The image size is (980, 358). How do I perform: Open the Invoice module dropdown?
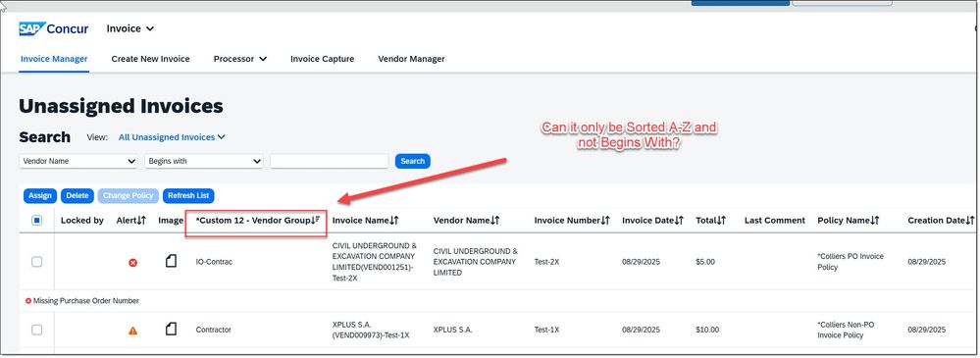click(x=130, y=28)
